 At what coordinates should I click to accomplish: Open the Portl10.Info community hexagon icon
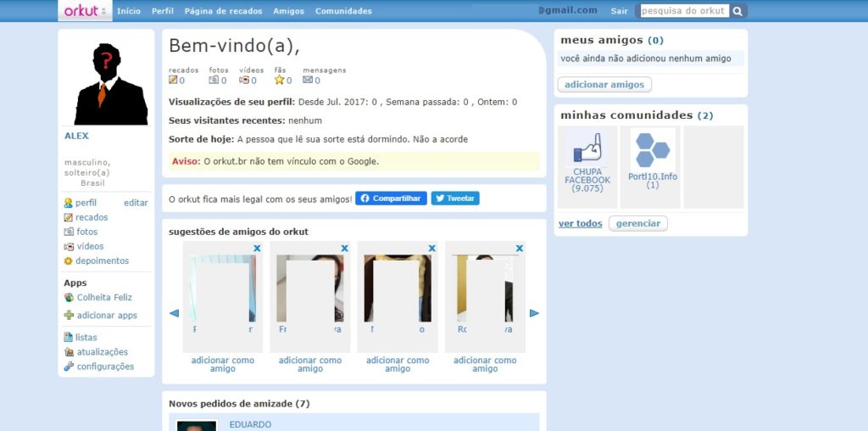tap(653, 150)
